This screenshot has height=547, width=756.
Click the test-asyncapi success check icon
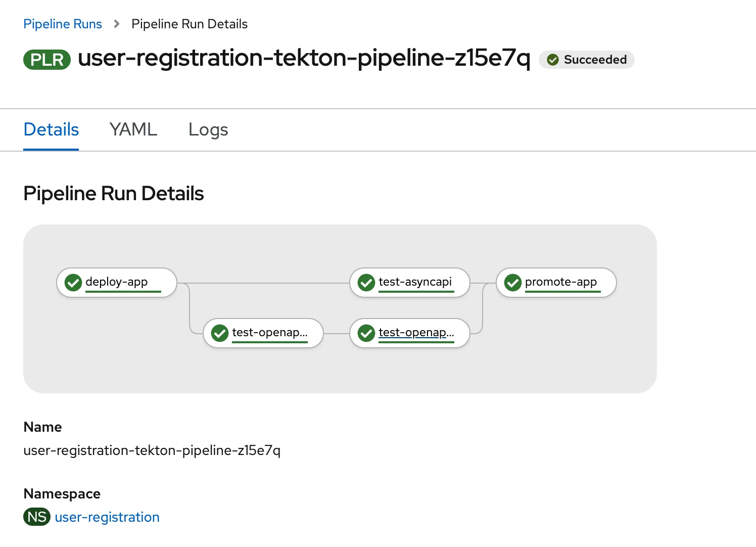(366, 283)
